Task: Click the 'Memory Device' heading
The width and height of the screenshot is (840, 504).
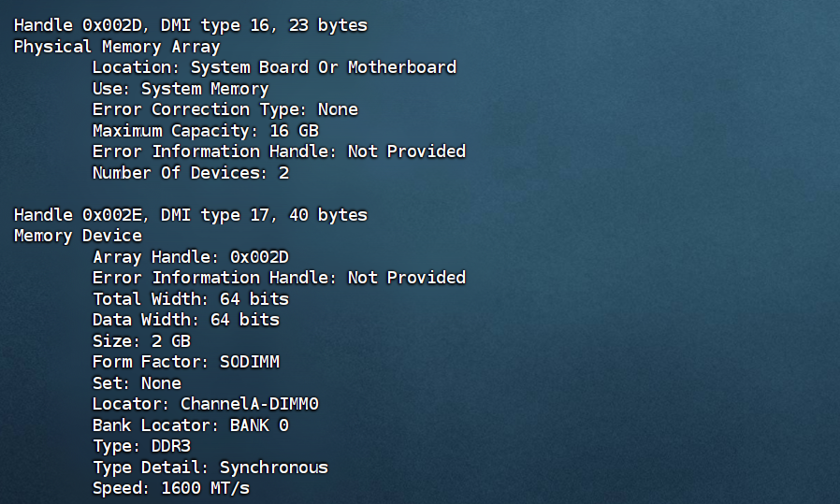Action: 78,236
